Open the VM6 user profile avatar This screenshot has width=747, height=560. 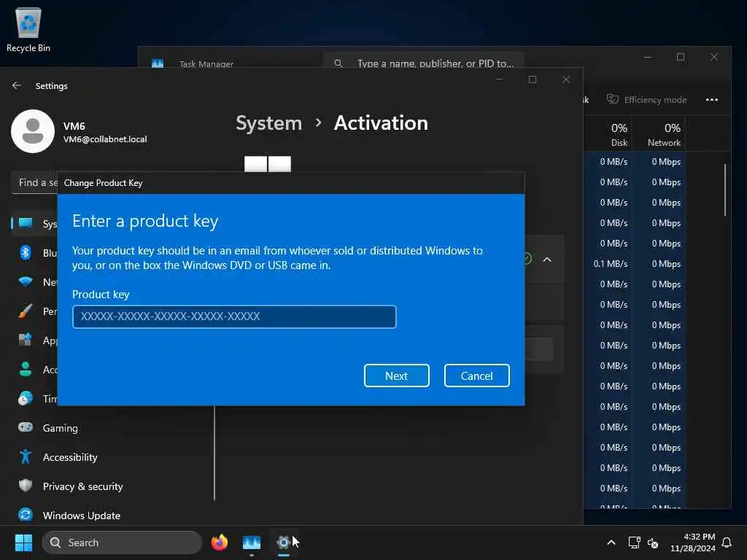[33, 131]
